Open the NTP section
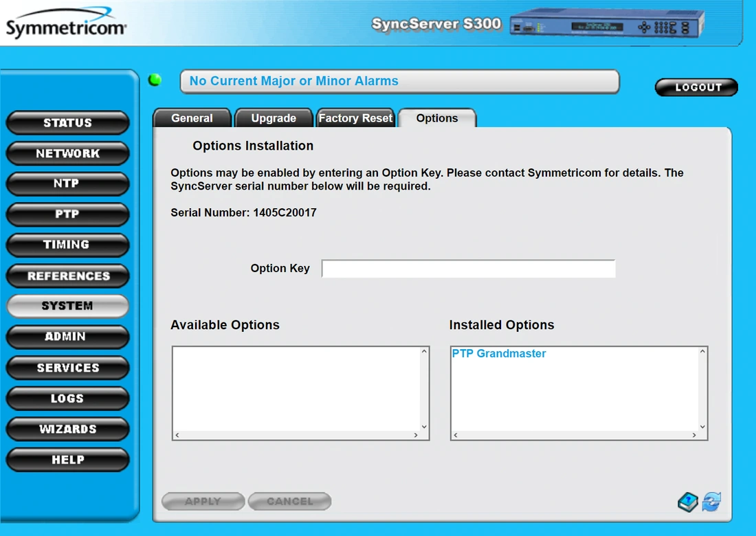756x536 pixels. click(67, 184)
